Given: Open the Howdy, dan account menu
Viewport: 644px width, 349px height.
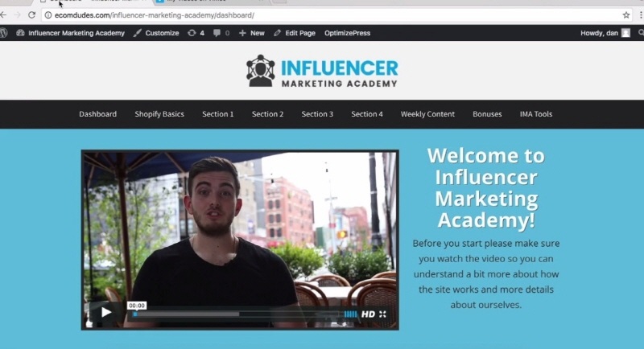Looking at the screenshot, I should 605,33.
